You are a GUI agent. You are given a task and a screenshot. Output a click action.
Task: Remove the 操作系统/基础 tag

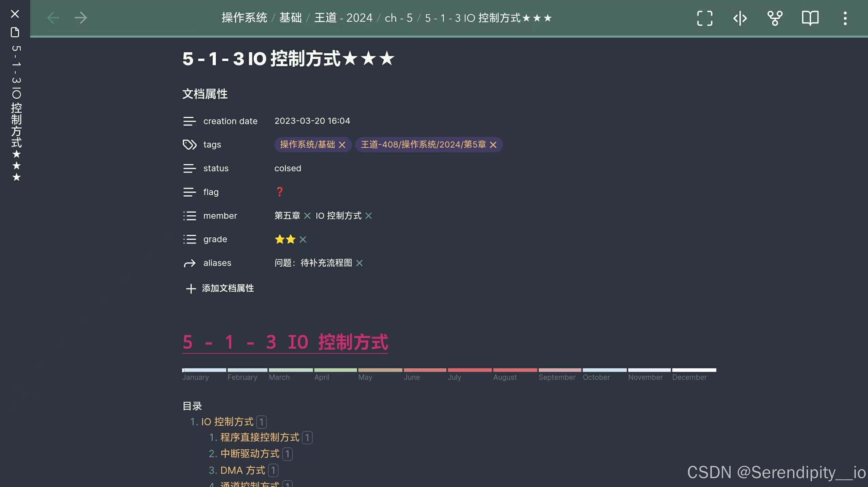coord(342,145)
